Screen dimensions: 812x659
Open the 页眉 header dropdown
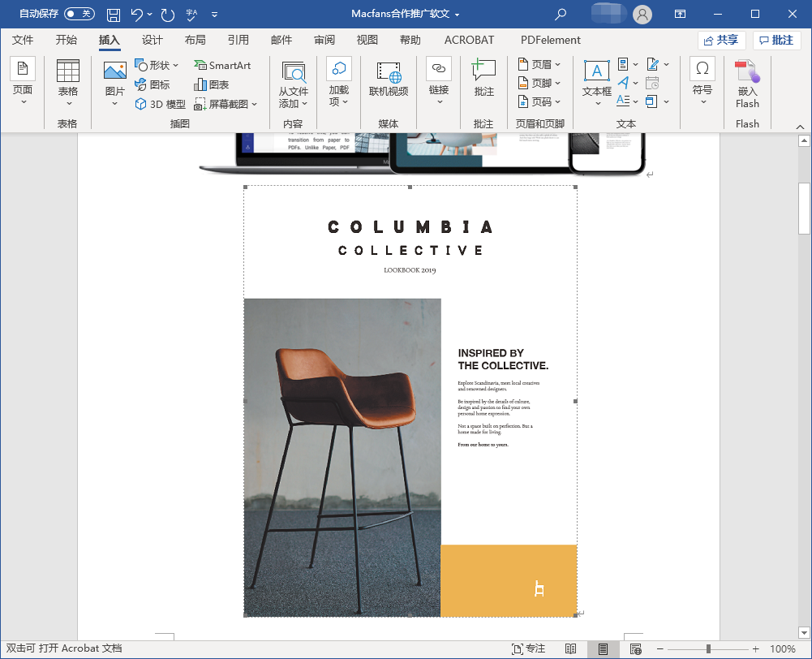[539, 64]
